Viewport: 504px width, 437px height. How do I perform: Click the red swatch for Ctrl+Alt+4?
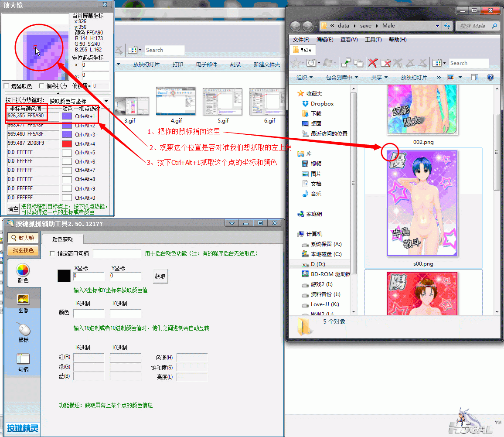point(67,144)
